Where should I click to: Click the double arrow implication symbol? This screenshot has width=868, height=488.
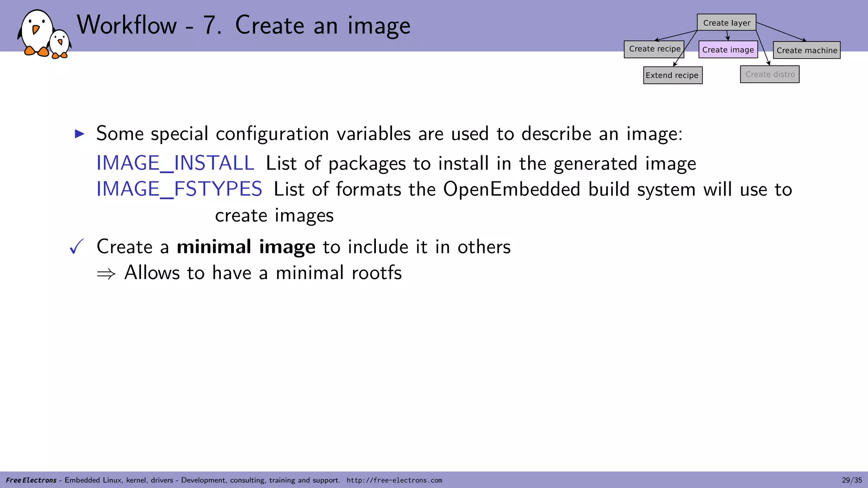[106, 274]
